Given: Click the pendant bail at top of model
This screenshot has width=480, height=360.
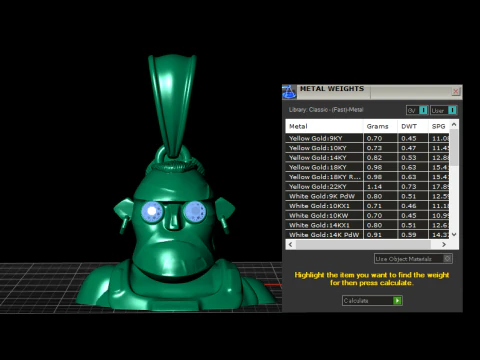Looking at the screenshot, I should 172,105.
